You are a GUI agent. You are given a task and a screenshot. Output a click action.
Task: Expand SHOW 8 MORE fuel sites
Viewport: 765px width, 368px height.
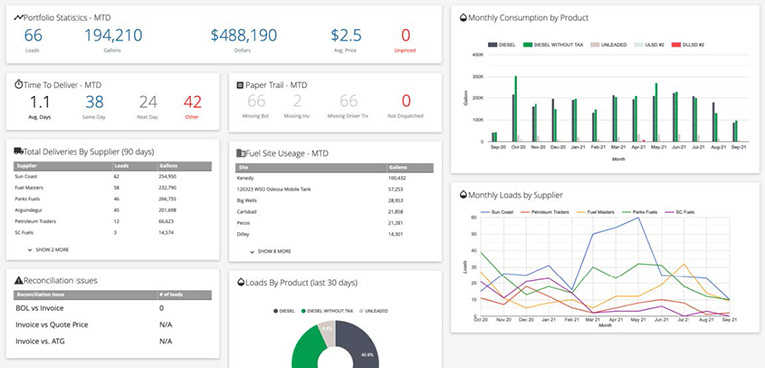271,251
